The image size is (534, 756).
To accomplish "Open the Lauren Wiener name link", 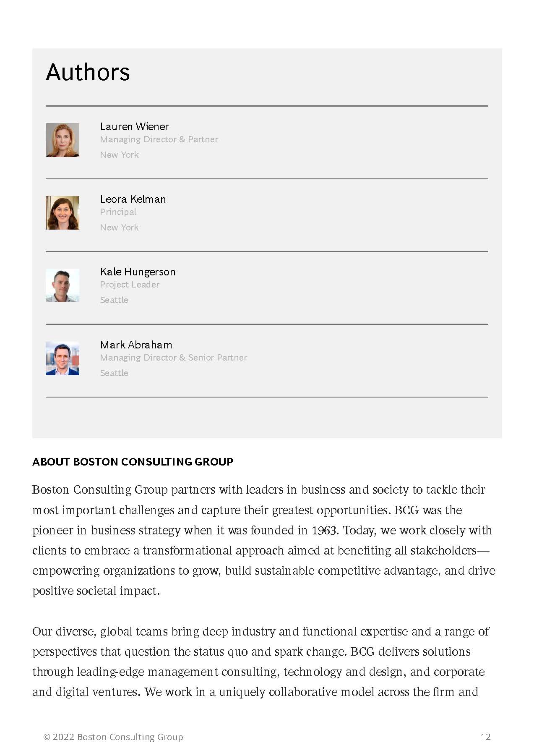I will tap(134, 126).
